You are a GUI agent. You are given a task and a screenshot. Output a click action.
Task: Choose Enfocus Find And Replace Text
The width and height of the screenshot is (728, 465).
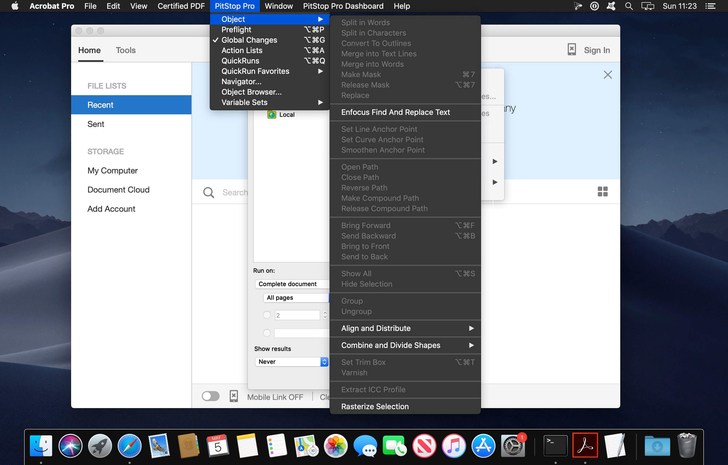tap(395, 112)
